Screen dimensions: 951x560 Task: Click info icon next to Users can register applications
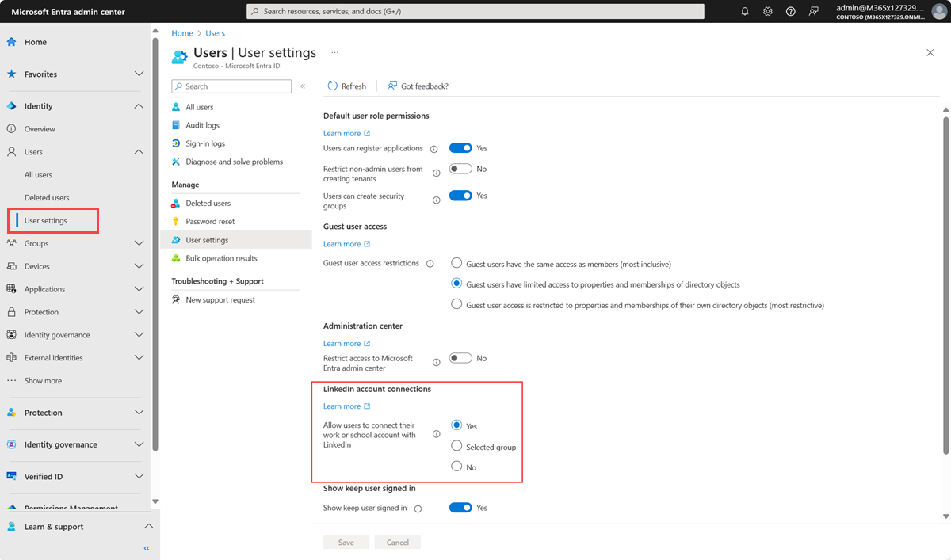point(433,149)
